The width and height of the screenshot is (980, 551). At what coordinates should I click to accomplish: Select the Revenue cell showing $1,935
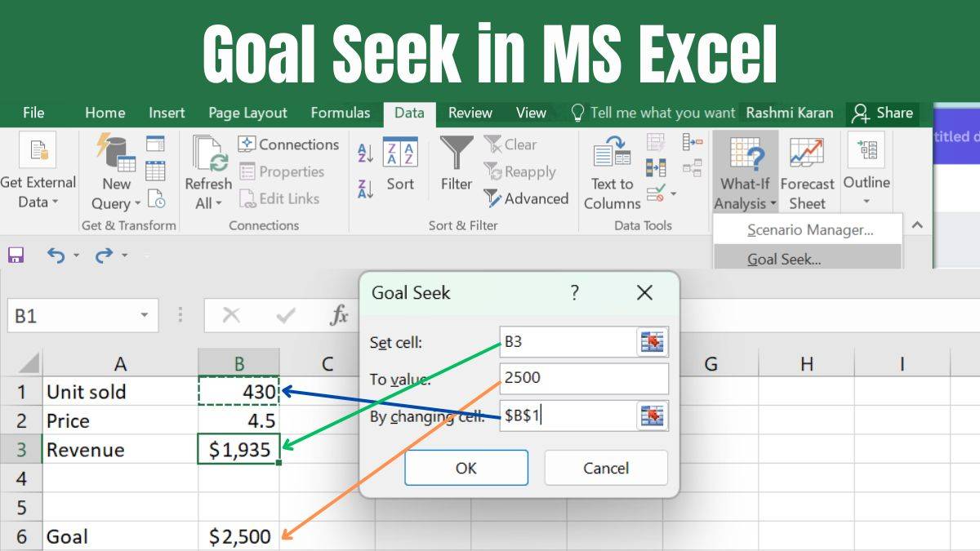[238, 450]
